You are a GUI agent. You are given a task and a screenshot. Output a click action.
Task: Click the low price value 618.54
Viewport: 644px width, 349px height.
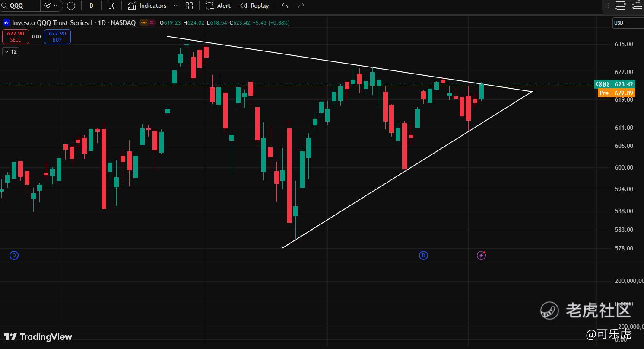(x=218, y=23)
